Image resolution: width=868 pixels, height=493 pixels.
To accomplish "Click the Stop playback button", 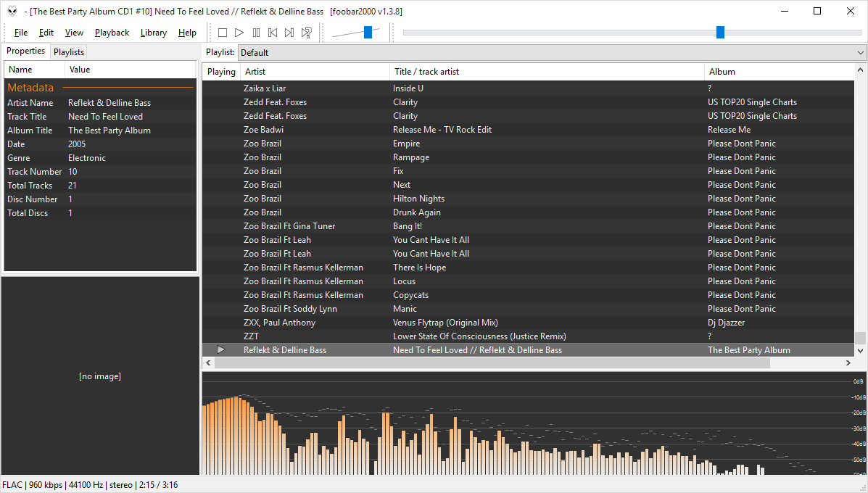I will 223,33.
